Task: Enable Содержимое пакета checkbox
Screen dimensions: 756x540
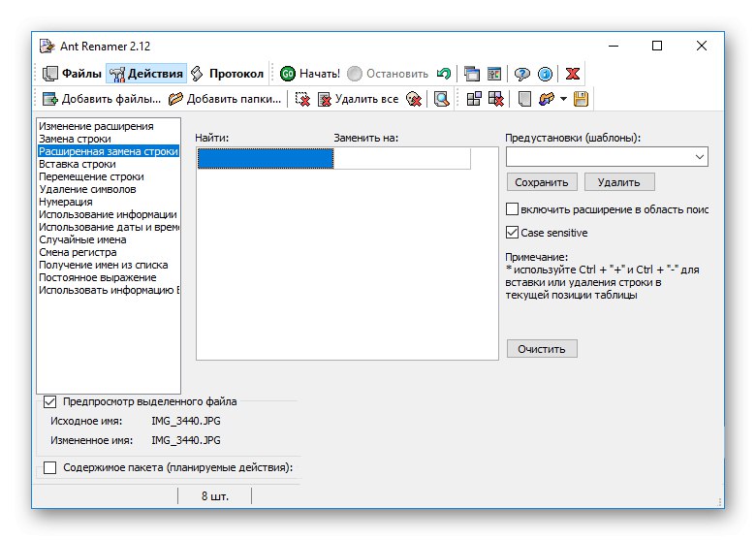Action: click(49, 467)
